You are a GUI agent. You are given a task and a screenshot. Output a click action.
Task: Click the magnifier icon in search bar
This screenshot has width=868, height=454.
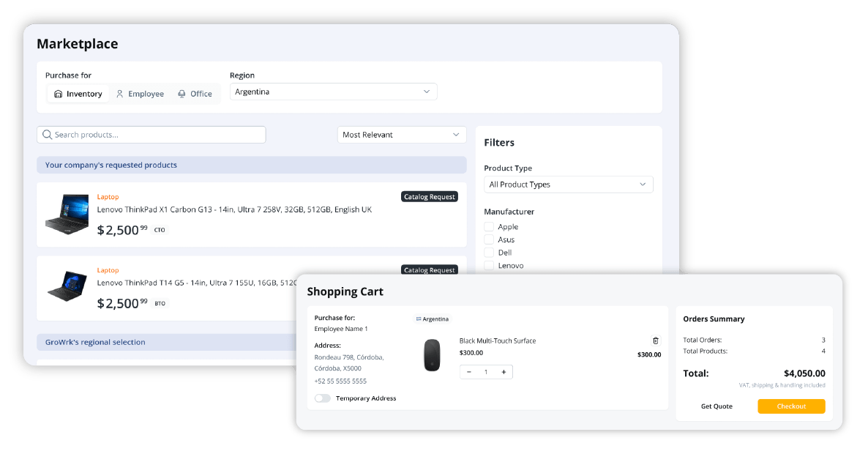47,135
